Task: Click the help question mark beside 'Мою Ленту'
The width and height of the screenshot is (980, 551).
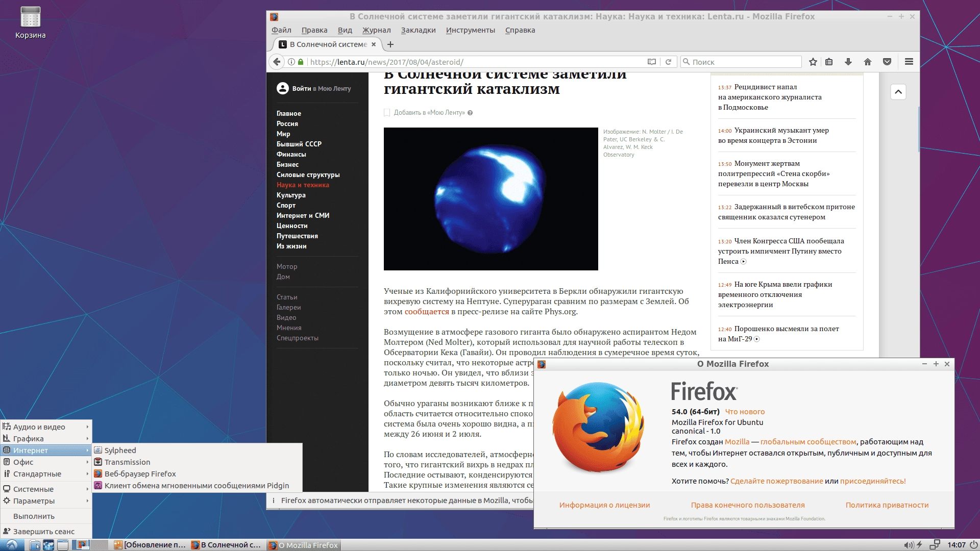Action: [x=470, y=113]
